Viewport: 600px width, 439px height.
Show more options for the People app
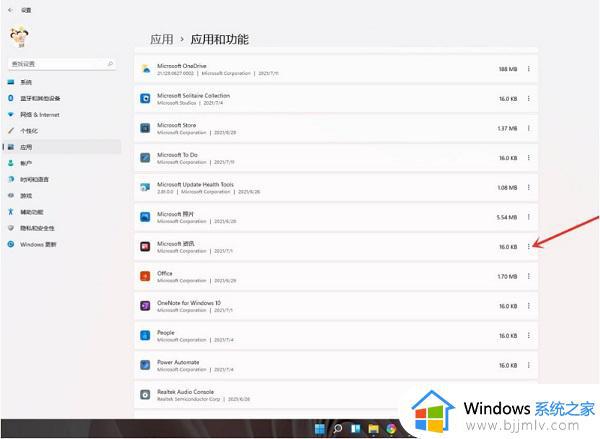[x=529, y=336]
